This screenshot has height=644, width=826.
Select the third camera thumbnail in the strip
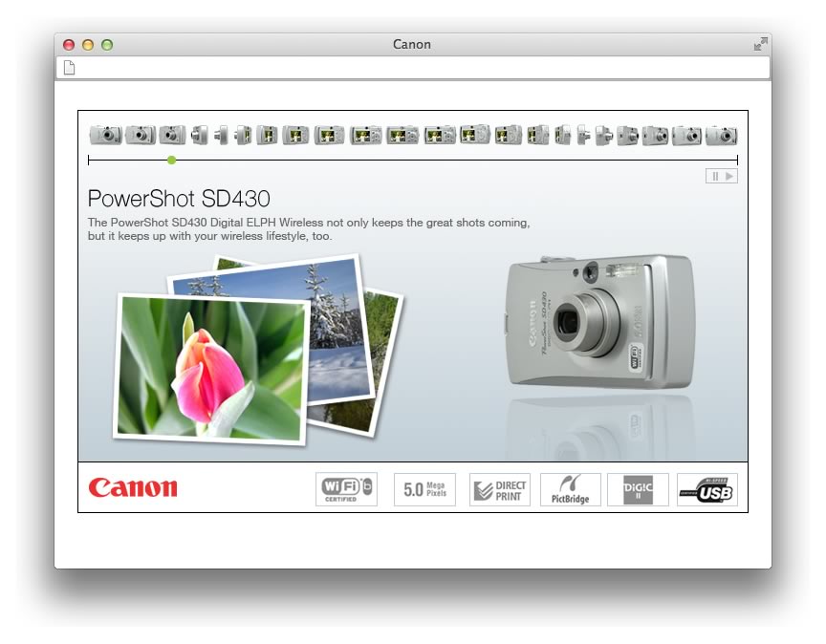click(x=172, y=135)
